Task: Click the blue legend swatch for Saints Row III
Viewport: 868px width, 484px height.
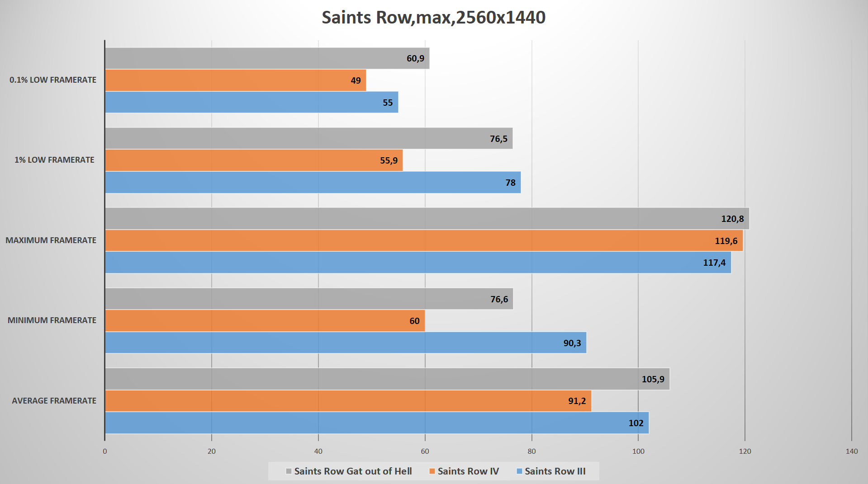Action: click(x=519, y=471)
